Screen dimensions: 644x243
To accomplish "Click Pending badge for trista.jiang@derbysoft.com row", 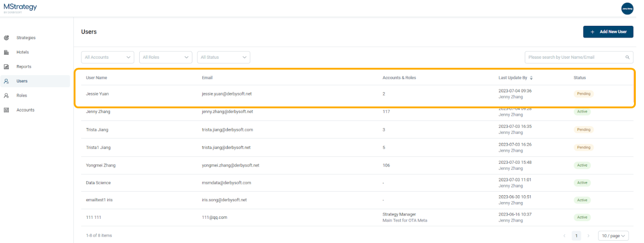I will [584, 130].
